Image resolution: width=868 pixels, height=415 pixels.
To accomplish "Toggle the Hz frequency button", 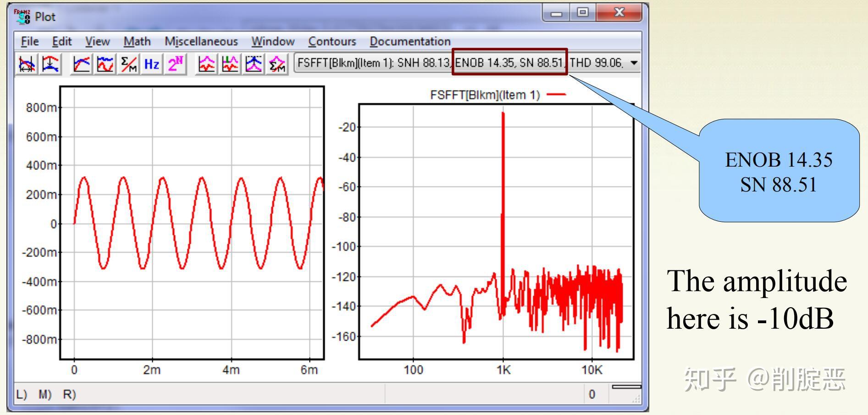I will point(152,64).
